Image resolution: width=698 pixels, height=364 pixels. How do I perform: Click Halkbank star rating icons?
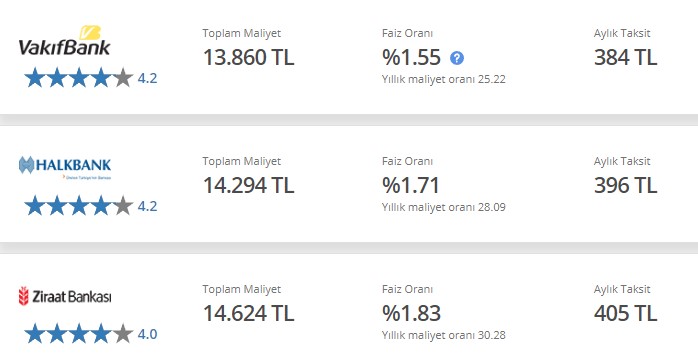tap(79, 206)
